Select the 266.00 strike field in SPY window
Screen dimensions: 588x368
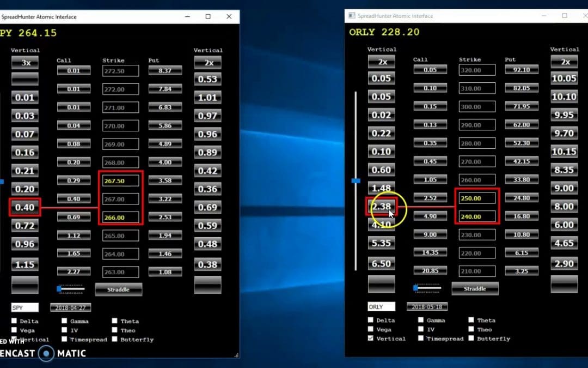[120, 218]
